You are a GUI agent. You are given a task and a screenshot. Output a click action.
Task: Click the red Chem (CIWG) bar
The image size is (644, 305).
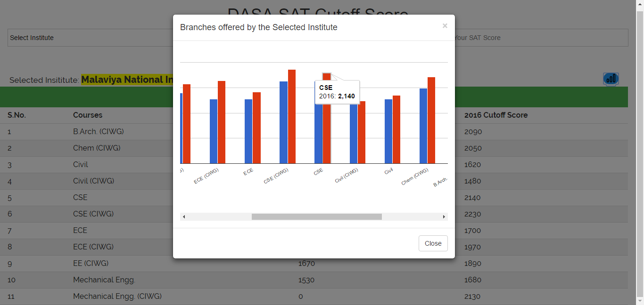(x=431, y=120)
